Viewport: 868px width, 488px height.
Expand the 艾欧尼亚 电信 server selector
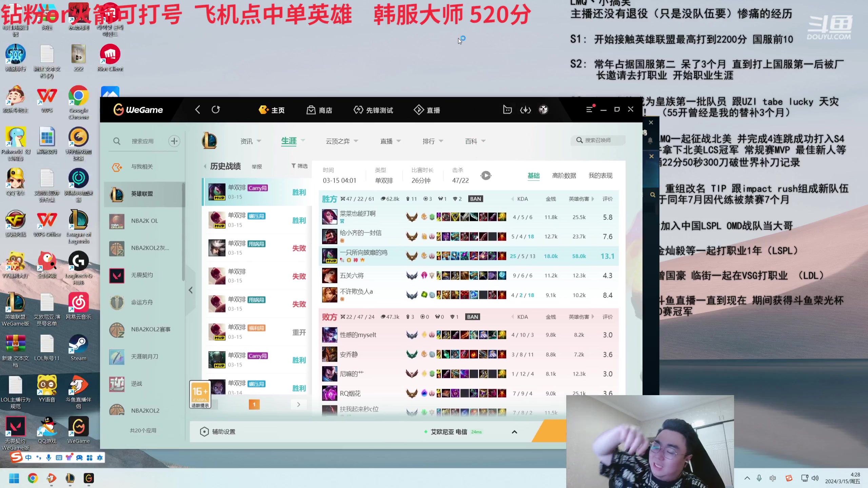(514, 432)
